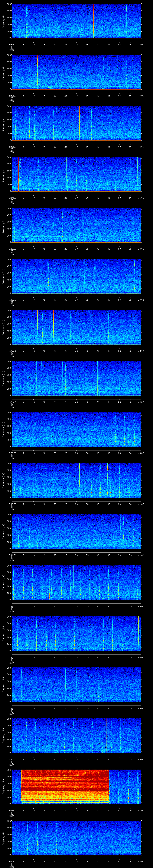
Task: Click Frequency (Hz) axis label of 18:46 panel
Action: [3, 786]
